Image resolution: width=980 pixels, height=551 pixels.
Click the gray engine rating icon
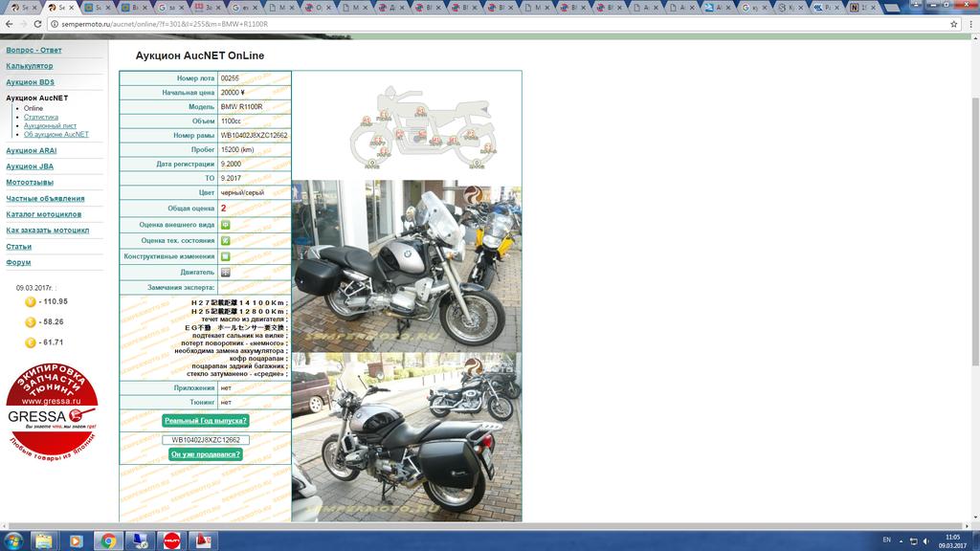226,272
